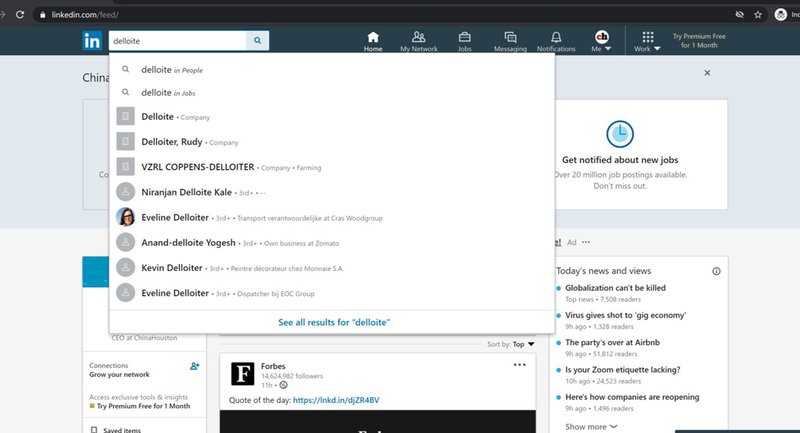Reload the page in browser
Image resolution: width=800 pixels, height=433 pixels.
pyautogui.click(x=20, y=14)
